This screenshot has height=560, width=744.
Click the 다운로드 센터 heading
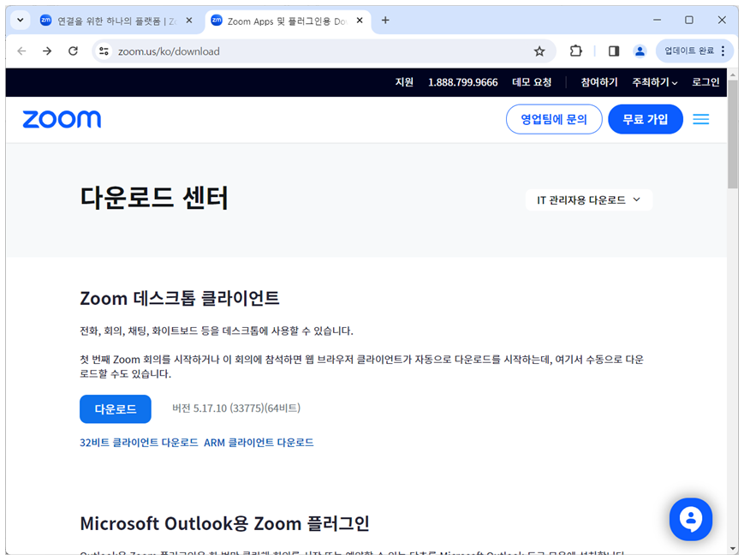click(x=154, y=198)
